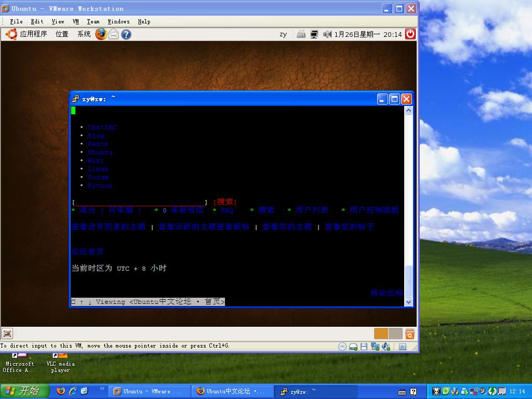Screen dimensions: 532x399
Task: Click the red power button in Ubuntu panel
Action: click(x=410, y=34)
